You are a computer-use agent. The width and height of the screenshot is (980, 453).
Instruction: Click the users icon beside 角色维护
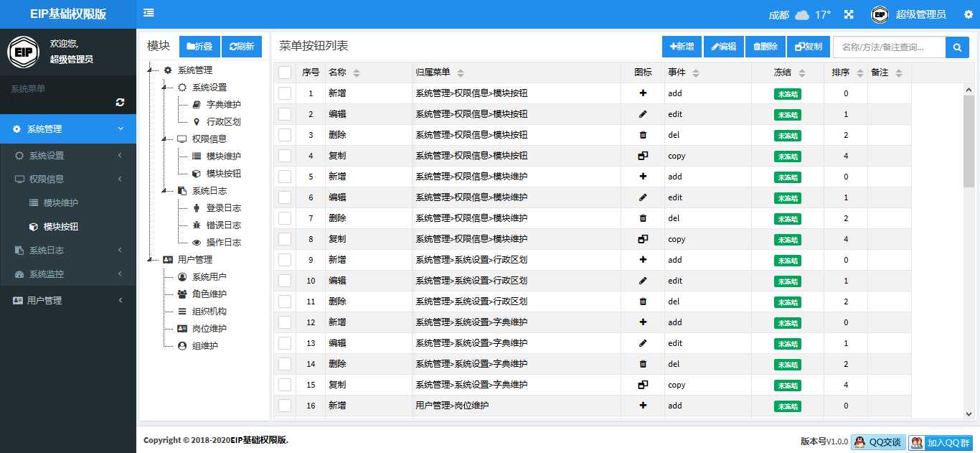pyautogui.click(x=182, y=294)
